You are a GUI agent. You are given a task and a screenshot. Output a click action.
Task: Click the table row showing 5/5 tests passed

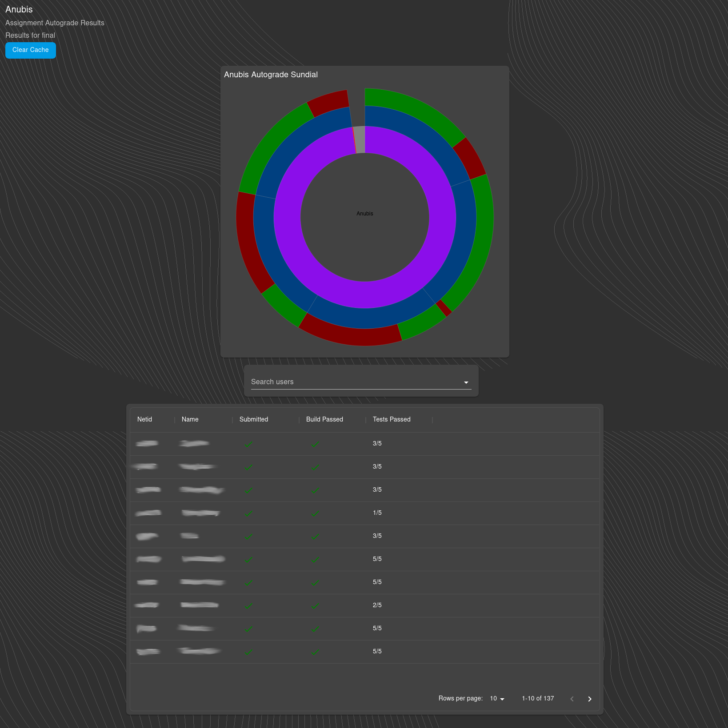pos(377,559)
